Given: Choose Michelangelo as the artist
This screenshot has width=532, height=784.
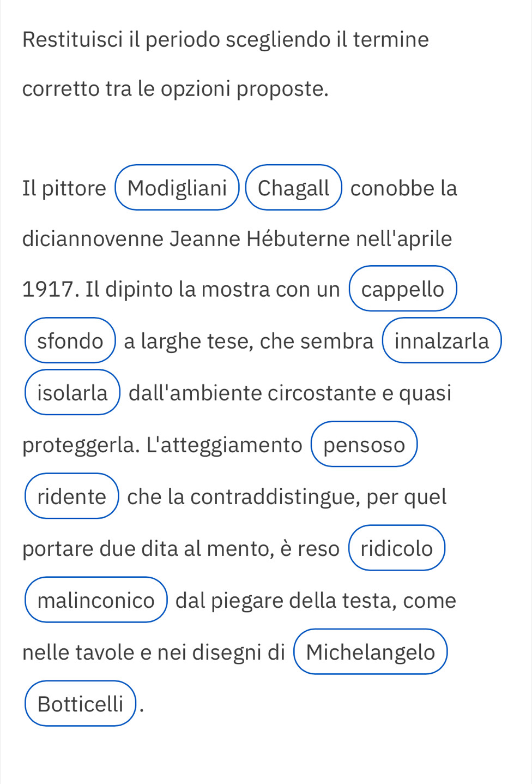Looking at the screenshot, I should (371, 651).
